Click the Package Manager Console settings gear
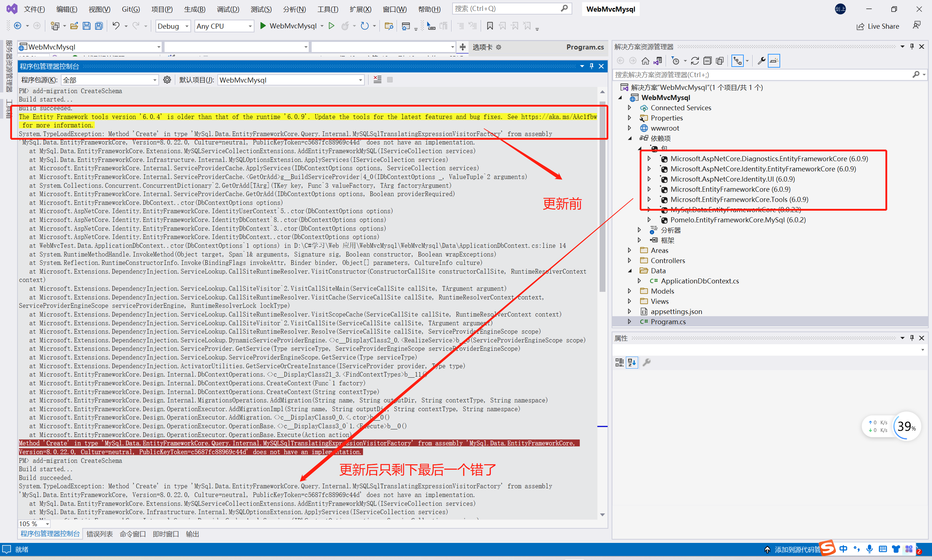Image resolution: width=932 pixels, height=560 pixels. pos(167,80)
